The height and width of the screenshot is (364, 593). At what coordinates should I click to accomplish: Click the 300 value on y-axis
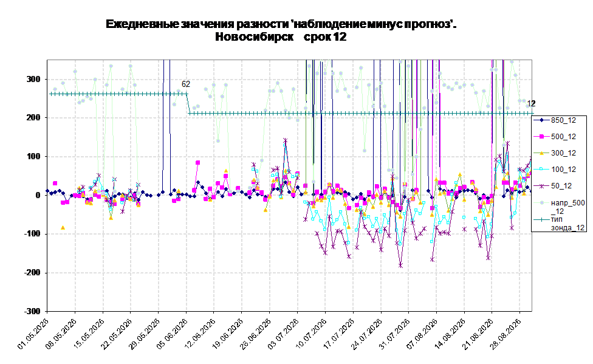33,79
